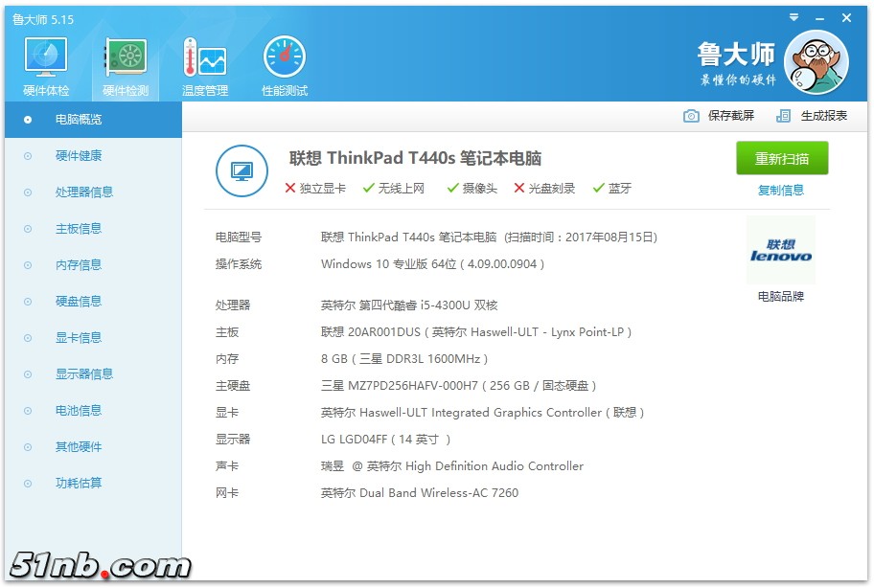Click the MZ7PD256HAFV-000H7 disk text
874x588 pixels.
(x=458, y=386)
